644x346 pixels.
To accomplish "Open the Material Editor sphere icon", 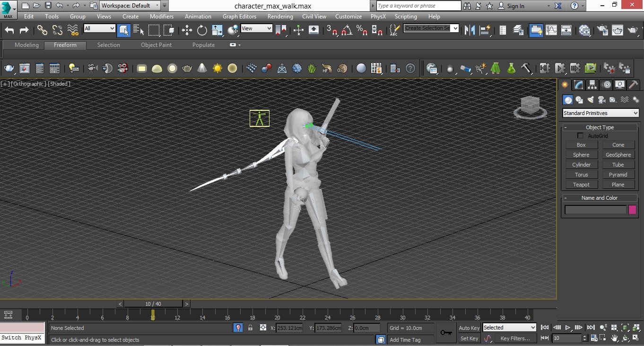I will [584, 30].
